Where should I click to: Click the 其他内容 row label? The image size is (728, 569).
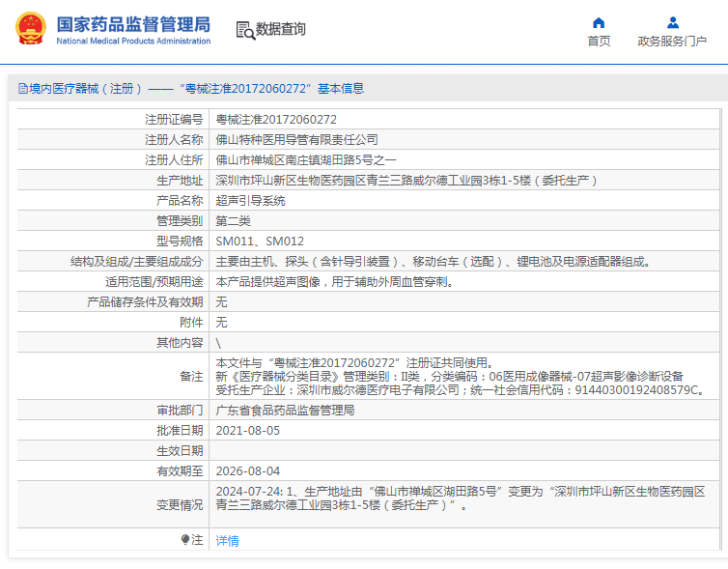coord(180,343)
